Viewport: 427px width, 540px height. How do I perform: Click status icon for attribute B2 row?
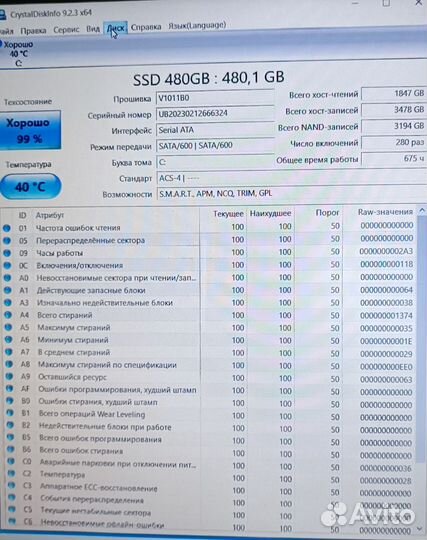click(10, 425)
